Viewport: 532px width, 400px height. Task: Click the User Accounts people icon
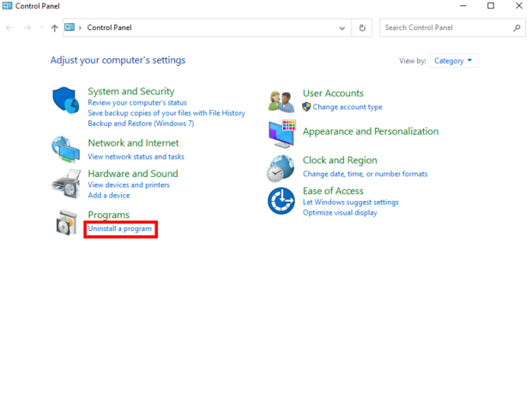(281, 101)
